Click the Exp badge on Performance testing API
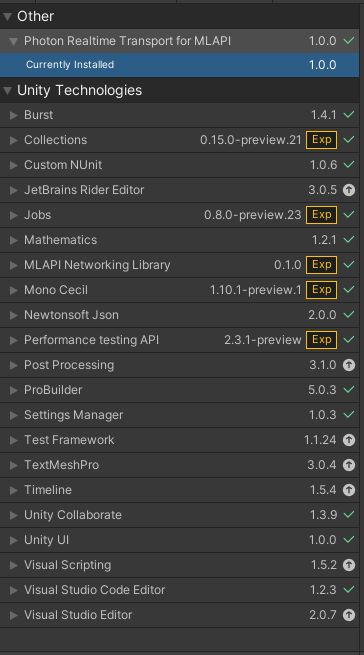Screen dimensions: 364x655 click(321, 340)
